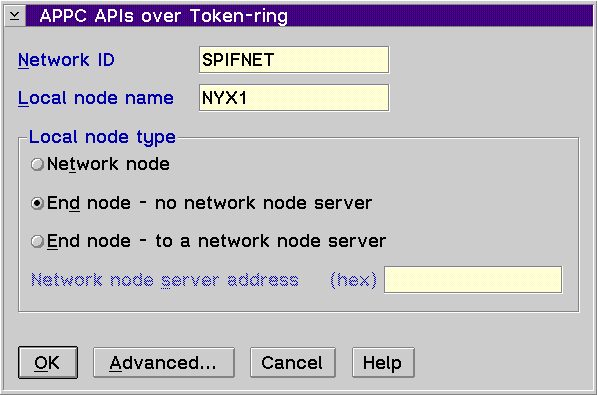Open the Advanced... settings
Screen dimensions: 597x395
pyautogui.click(x=164, y=362)
